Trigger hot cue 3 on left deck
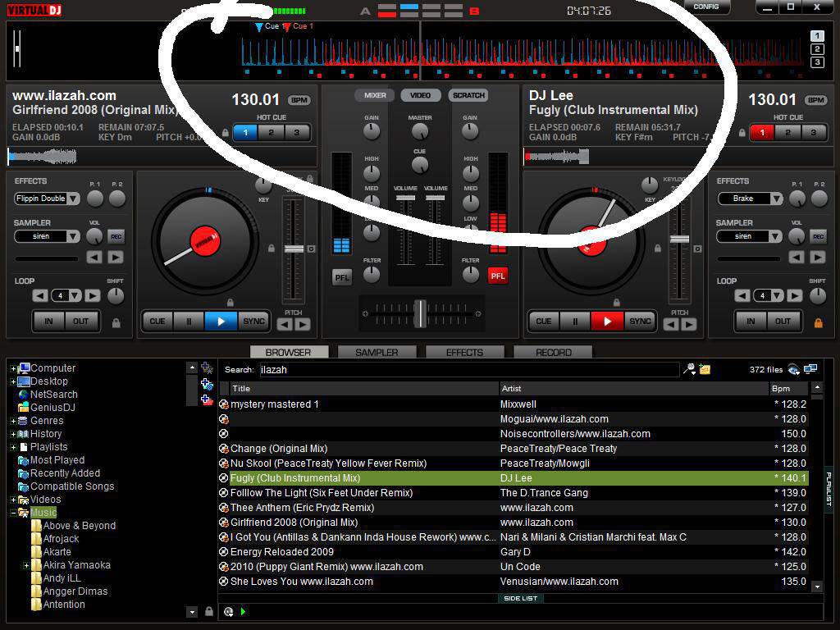 click(296, 132)
